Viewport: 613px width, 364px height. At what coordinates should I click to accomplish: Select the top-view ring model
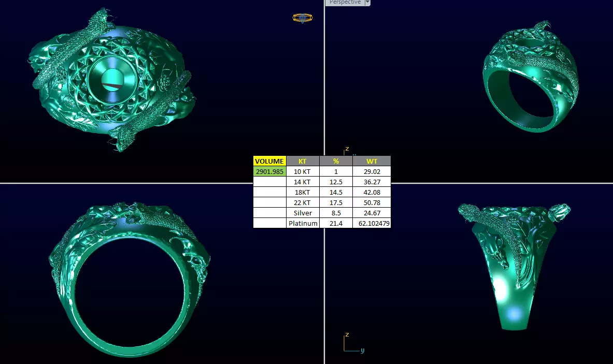111,80
